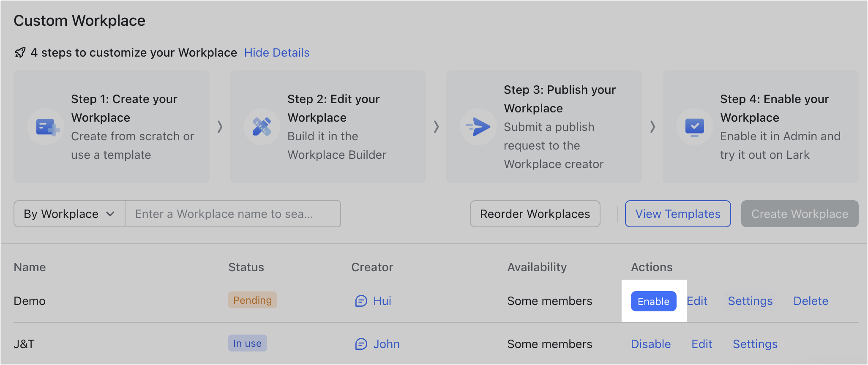Click the rocket icon beside 4 steps heading
This screenshot has height=365, width=868.
coord(20,53)
